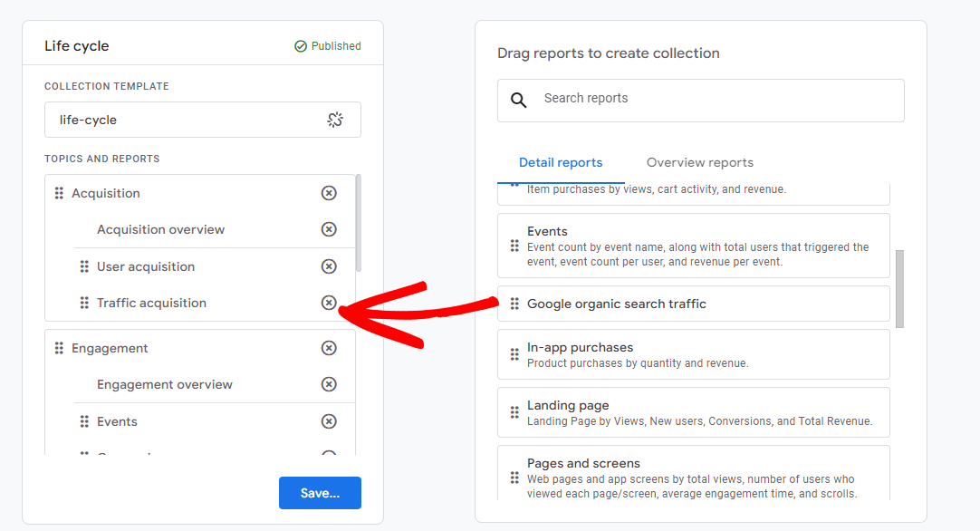Screen dimensions: 980x531
Task: Remove the Acquisition topic from Life cycle
Action: click(x=329, y=193)
